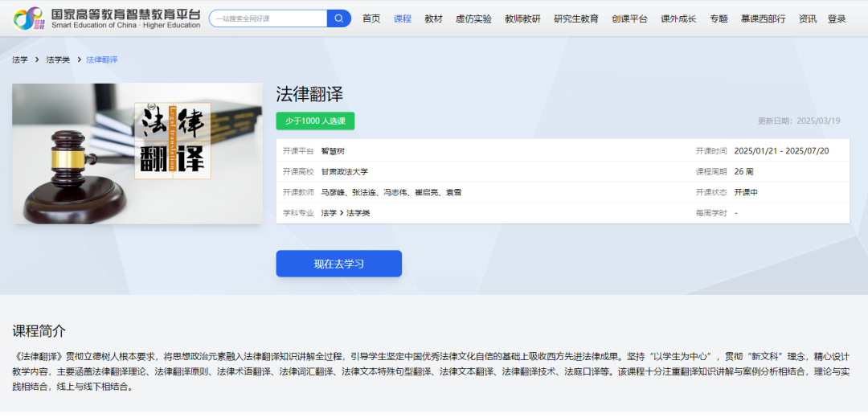Open the 教师教研 nav item
The image size is (868, 418).
(522, 18)
